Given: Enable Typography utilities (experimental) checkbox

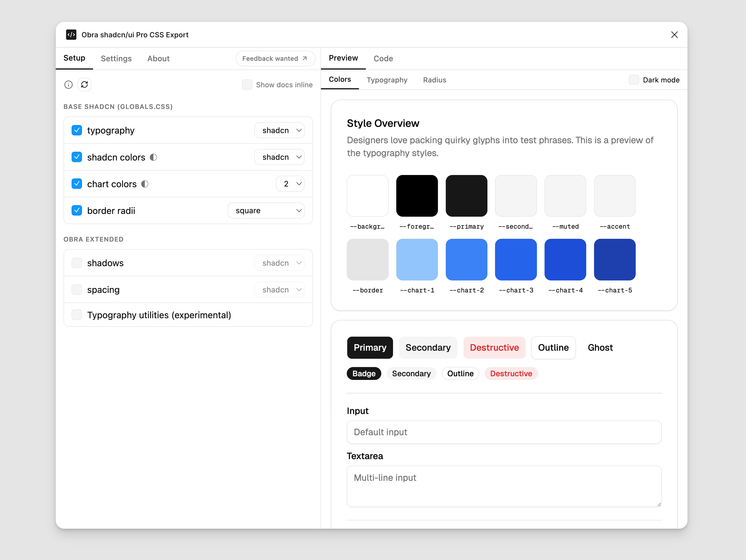Looking at the screenshot, I should pos(77,315).
